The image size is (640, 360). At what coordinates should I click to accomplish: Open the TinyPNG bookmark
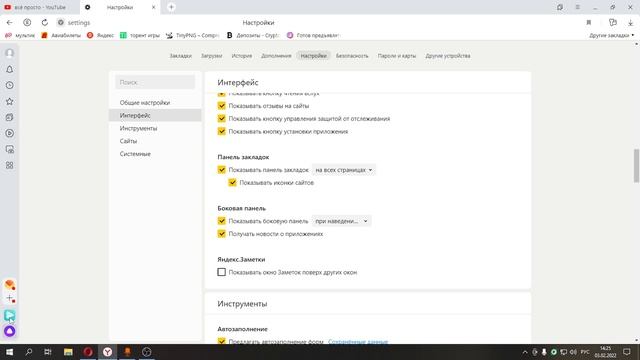click(193, 36)
